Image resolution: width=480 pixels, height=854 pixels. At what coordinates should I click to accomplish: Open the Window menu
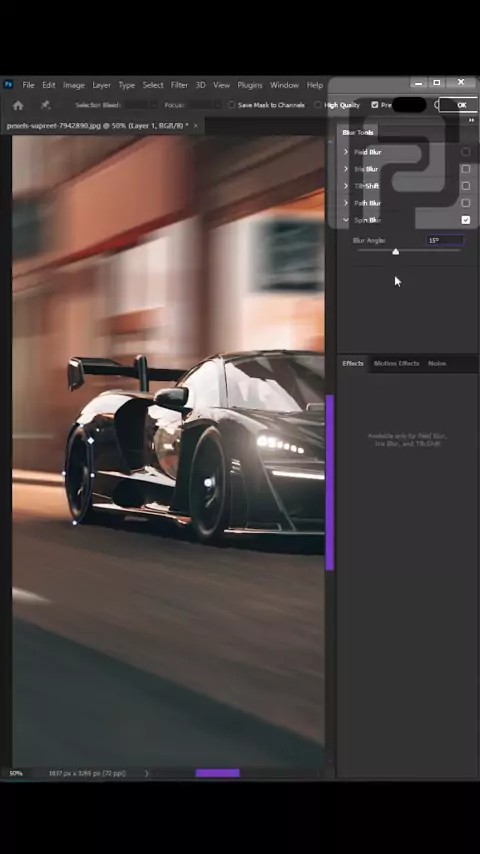(284, 85)
